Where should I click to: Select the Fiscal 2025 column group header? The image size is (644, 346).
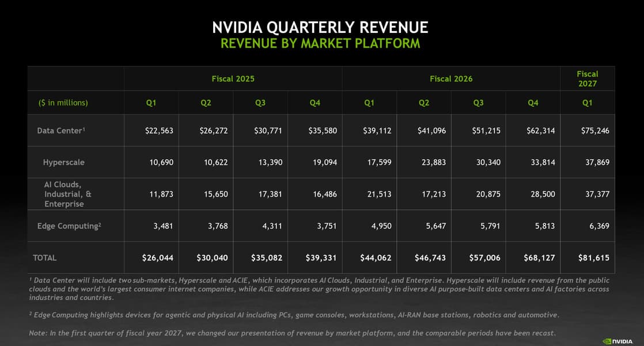(233, 78)
